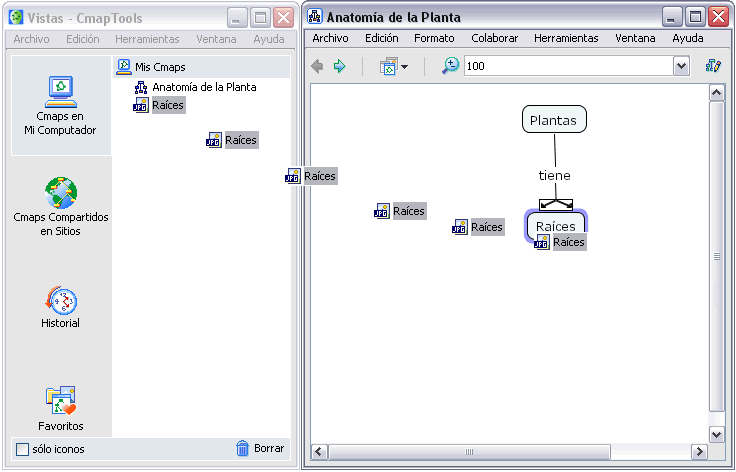Viewport: 736px width, 472px height.
Task: Open Ayuda menu in Anatomía de la Planta window
Action: point(688,38)
